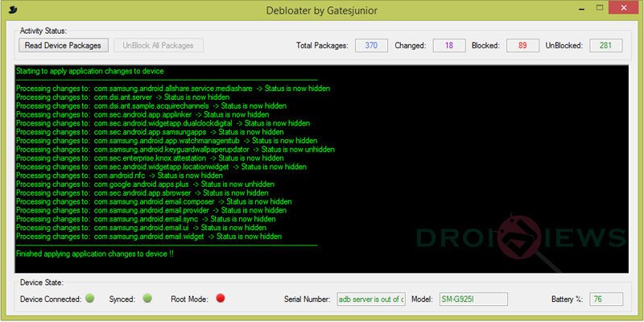Click log line for com.sec.enterprise.knox.attestation
The image size is (644, 322).
pyautogui.click(x=150, y=158)
